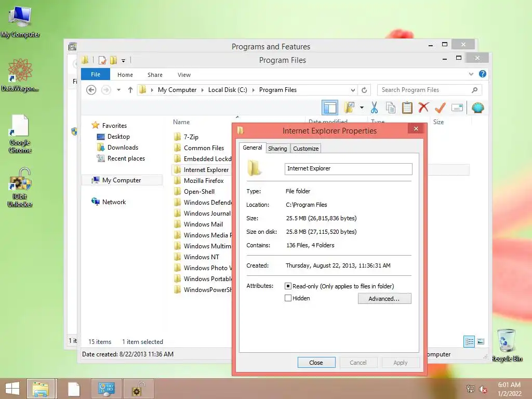Select the DataWagon desktop shortcut
Viewport: 532px width, 399px height.
coord(20,75)
